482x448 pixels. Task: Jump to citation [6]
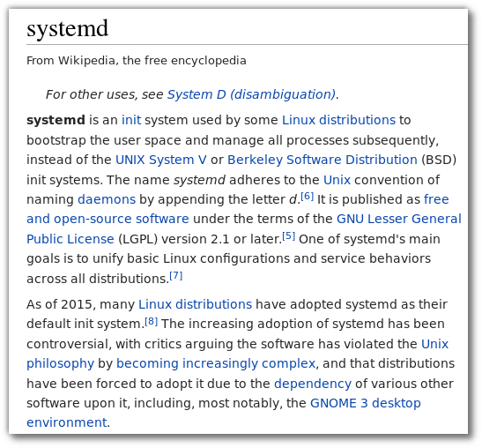pos(307,196)
